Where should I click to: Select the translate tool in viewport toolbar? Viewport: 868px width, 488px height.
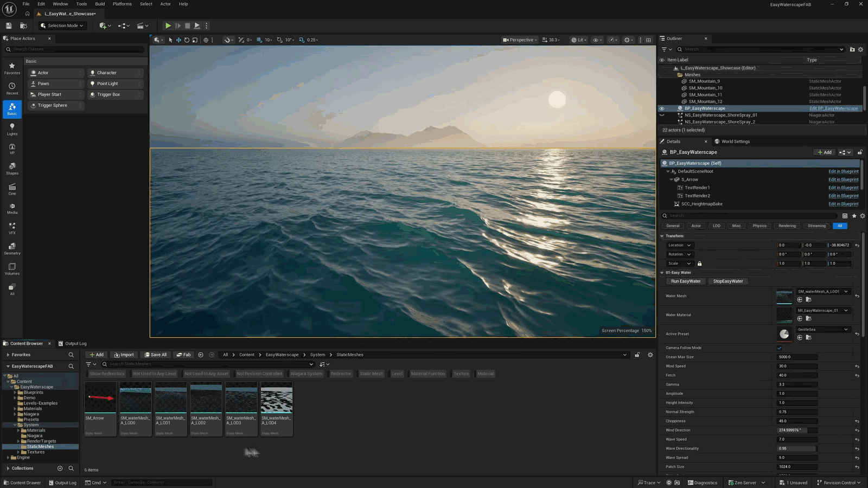click(178, 40)
